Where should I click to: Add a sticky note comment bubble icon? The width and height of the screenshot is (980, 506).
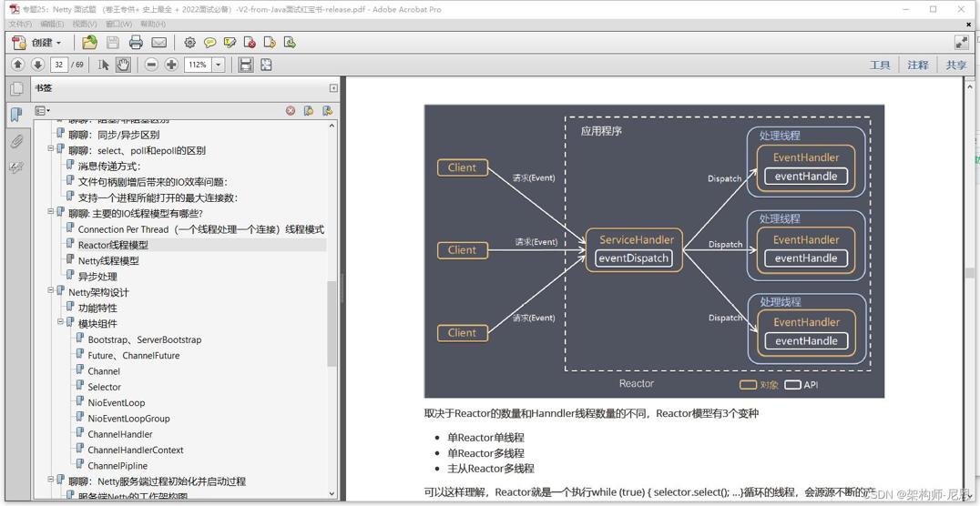coord(210,43)
